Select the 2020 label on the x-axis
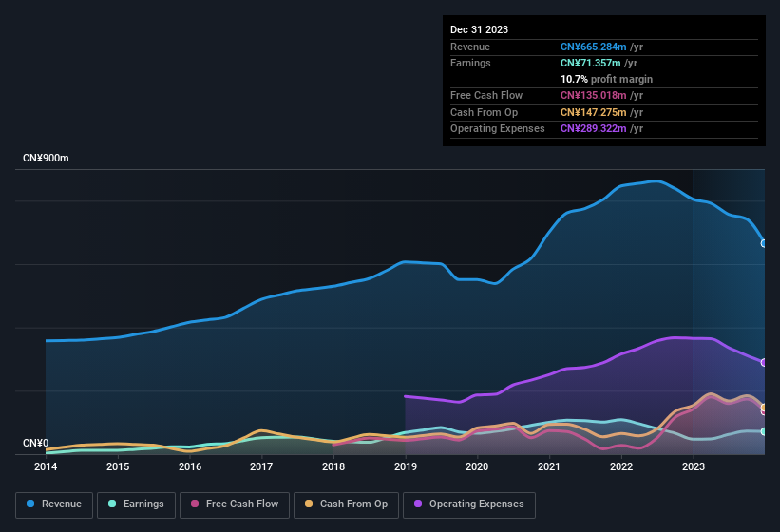Viewport: 780px width, 532px height. coord(477,466)
